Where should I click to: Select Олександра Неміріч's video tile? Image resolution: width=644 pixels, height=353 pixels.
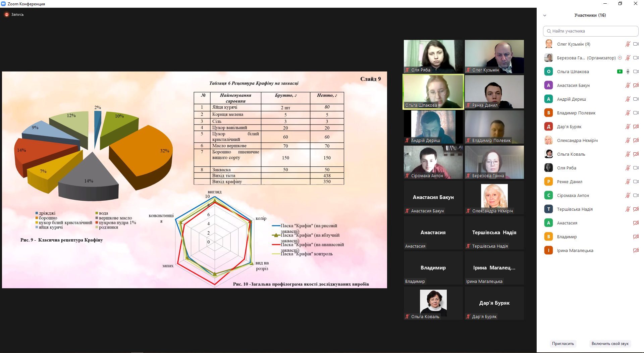pyautogui.click(x=494, y=197)
